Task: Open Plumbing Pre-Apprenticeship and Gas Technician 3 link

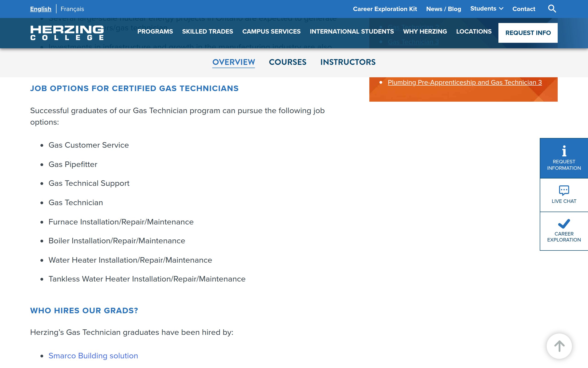Action: pos(465,83)
